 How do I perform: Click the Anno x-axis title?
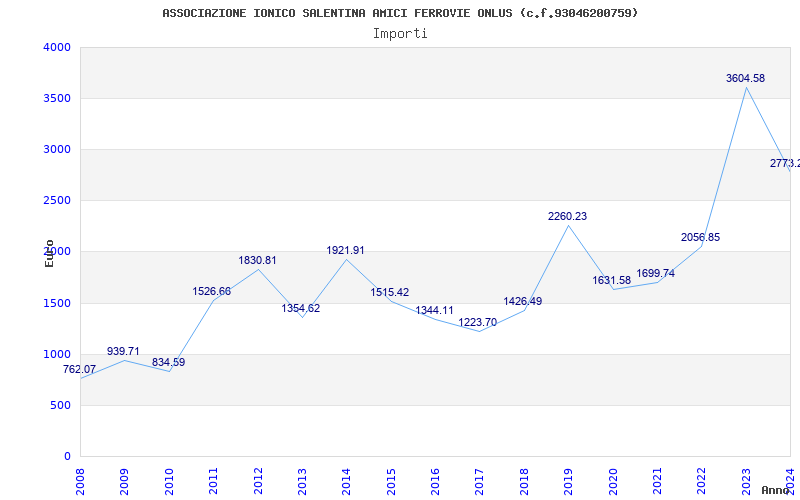[x=776, y=490]
